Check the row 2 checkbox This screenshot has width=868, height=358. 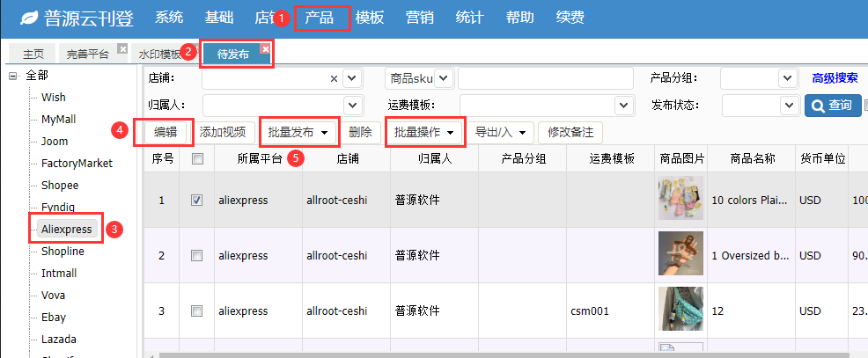coord(196,256)
